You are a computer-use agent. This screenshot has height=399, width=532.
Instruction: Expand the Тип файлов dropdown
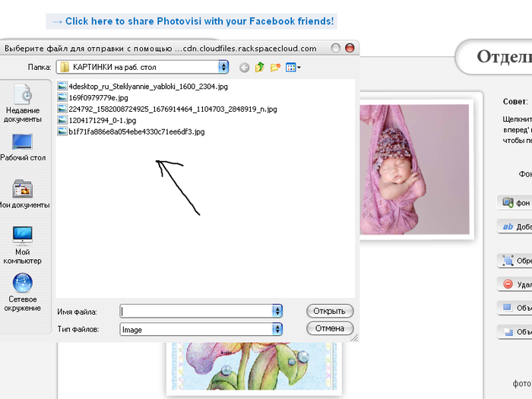click(277, 329)
